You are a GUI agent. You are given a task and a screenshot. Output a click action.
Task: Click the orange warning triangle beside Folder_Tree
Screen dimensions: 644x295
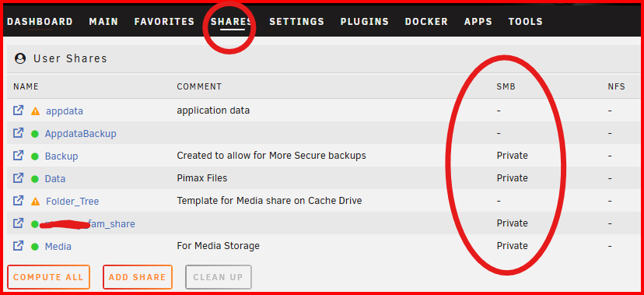(35, 202)
